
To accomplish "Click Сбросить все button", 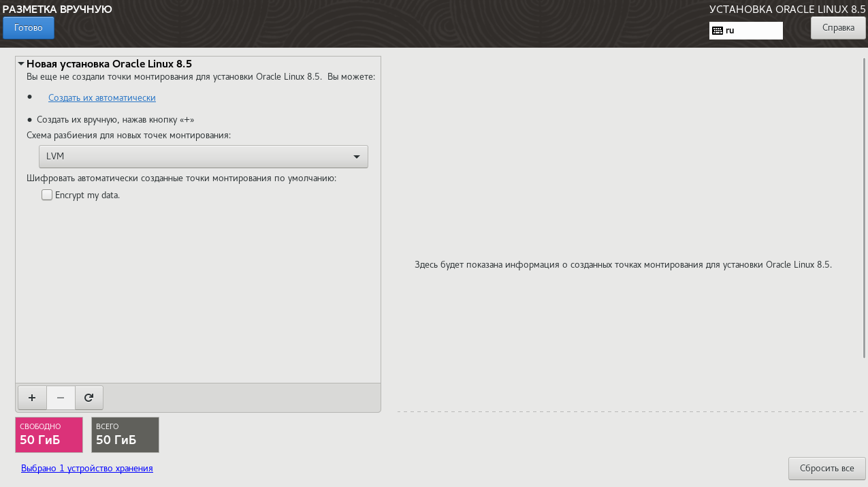I will point(826,469).
